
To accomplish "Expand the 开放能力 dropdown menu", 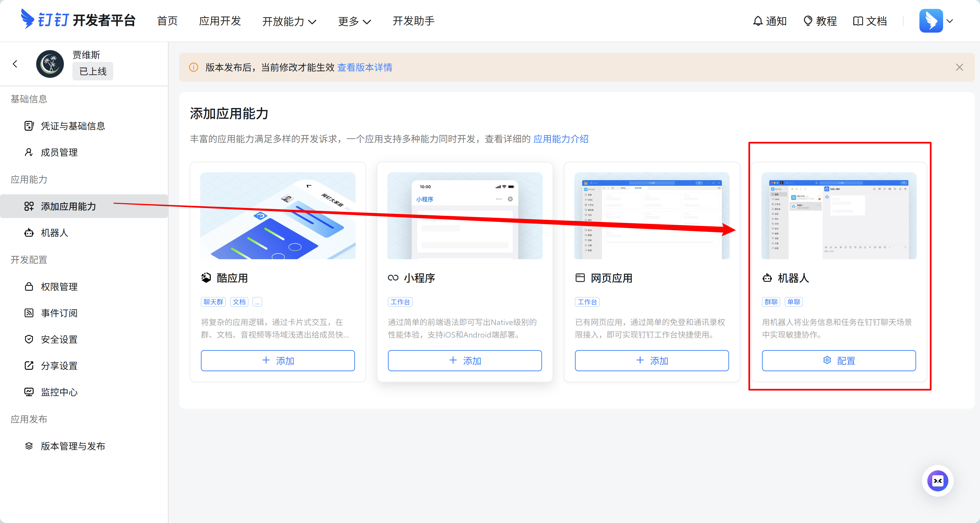I will [289, 21].
